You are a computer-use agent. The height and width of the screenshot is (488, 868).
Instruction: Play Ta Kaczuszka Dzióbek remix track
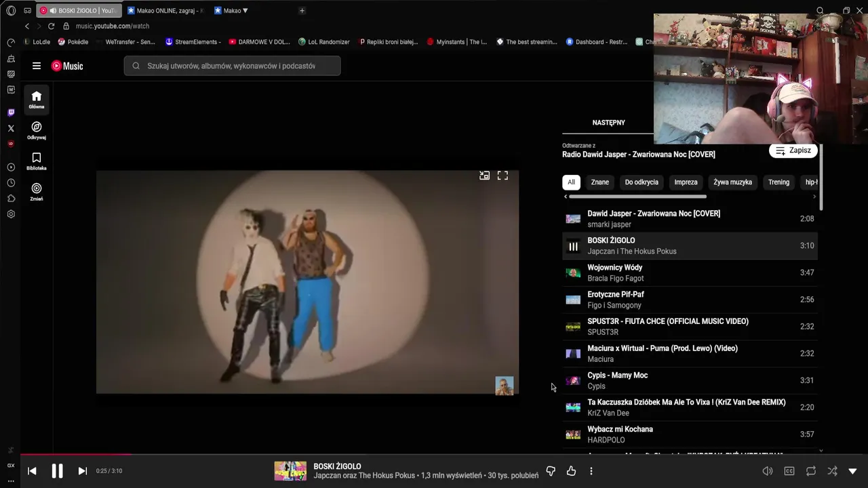coord(690,407)
